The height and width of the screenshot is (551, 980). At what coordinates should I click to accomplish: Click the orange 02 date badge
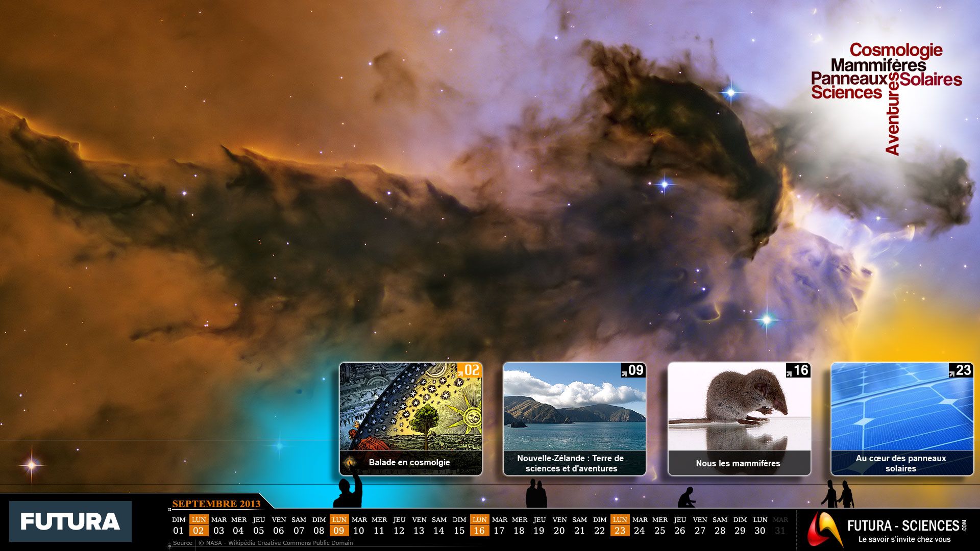click(470, 370)
